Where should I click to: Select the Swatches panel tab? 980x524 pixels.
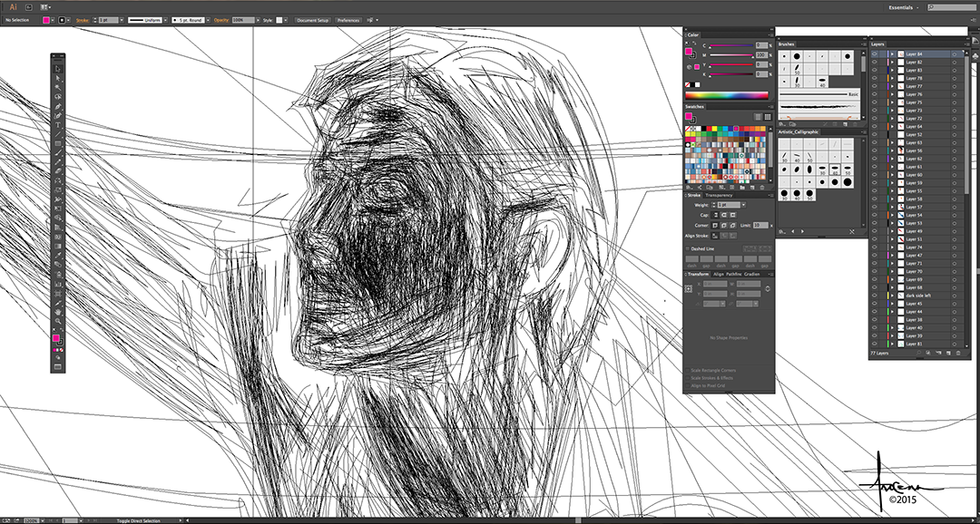pos(695,107)
